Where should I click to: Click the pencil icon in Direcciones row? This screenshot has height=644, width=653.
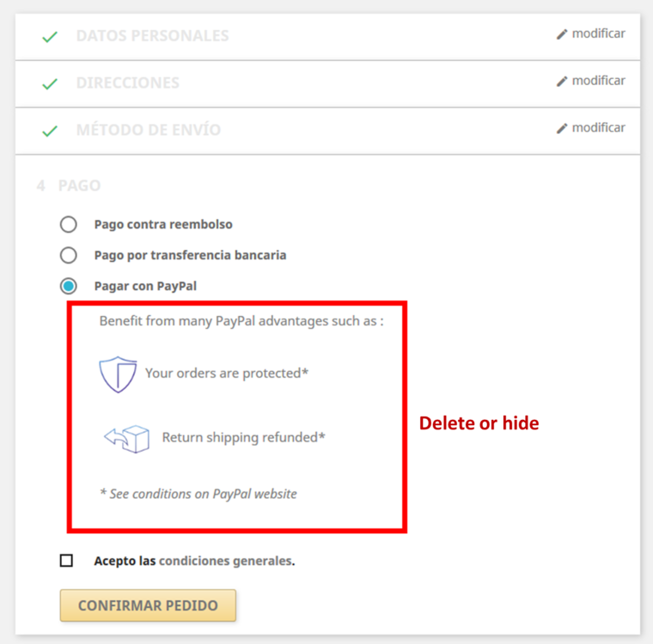(x=562, y=82)
